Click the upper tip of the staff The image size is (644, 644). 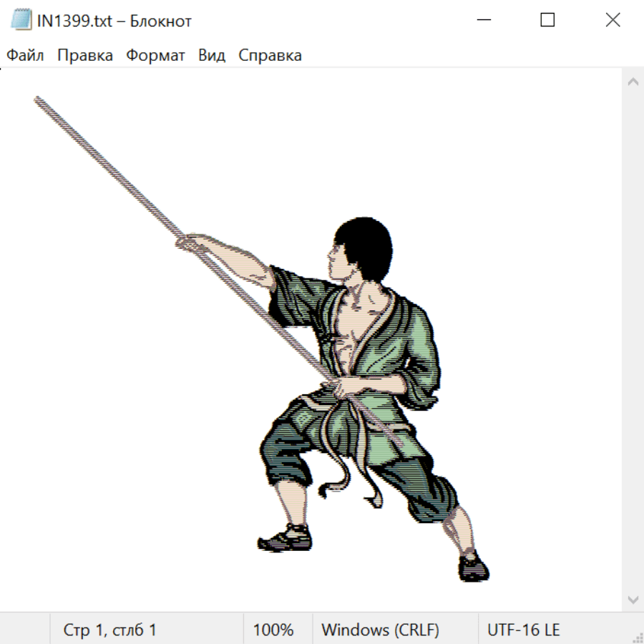[39, 101]
